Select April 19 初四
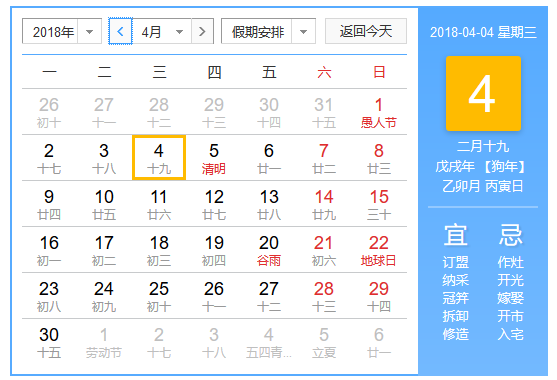 click(214, 250)
